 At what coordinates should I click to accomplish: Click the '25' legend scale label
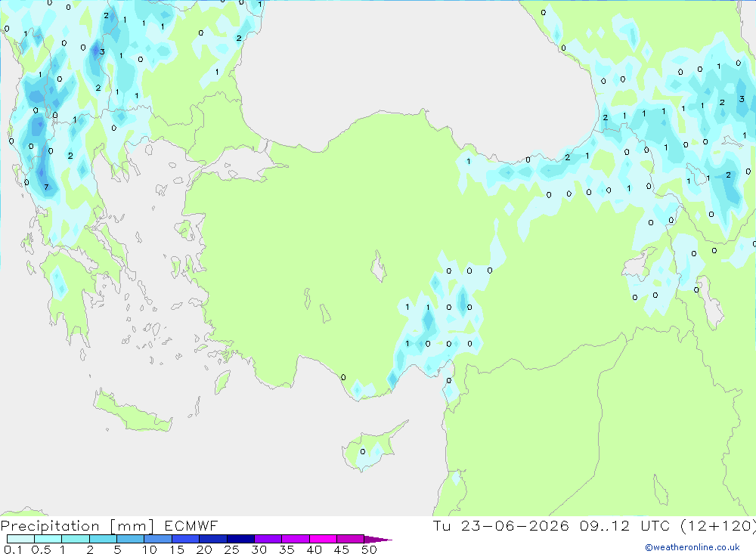click(231, 549)
